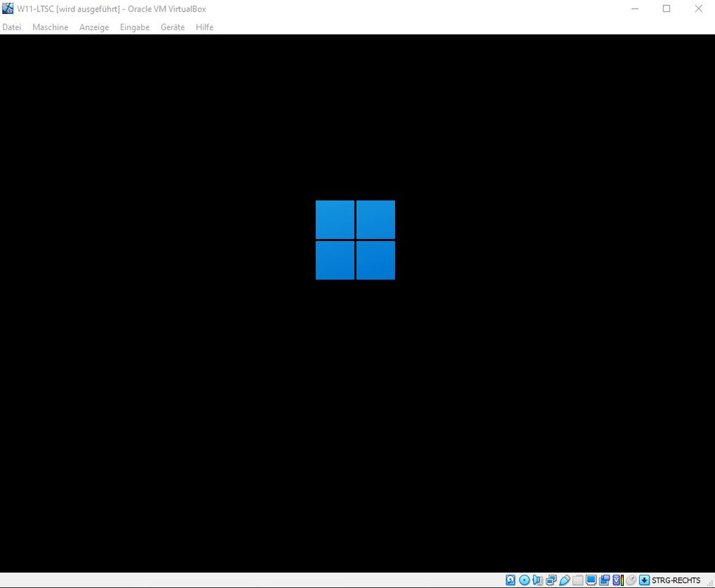Image resolution: width=715 pixels, height=588 pixels.
Task: Minimize the VirtualBox window
Action: click(x=635, y=9)
